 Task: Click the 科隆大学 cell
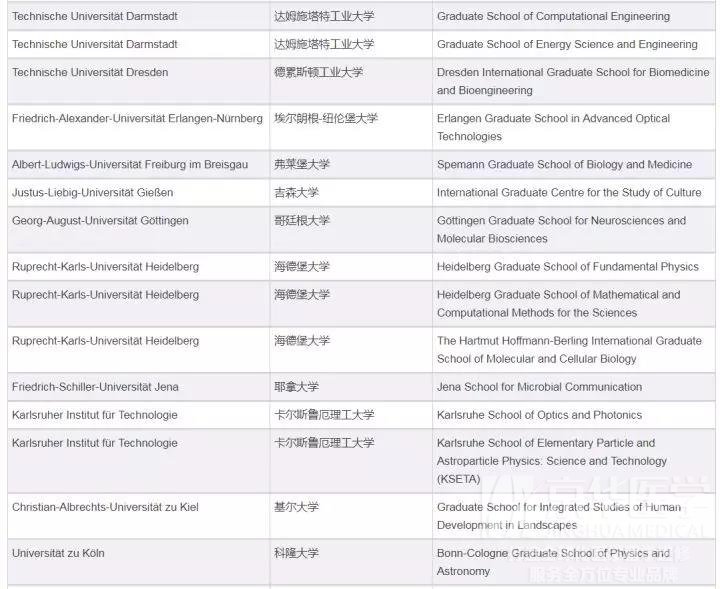pos(351,562)
